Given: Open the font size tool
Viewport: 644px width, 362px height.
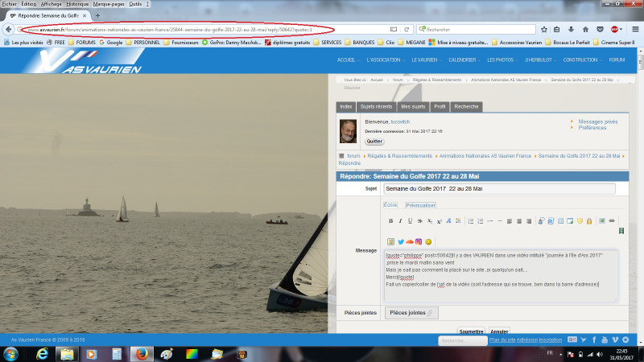Looking at the screenshot, I should [449, 220].
